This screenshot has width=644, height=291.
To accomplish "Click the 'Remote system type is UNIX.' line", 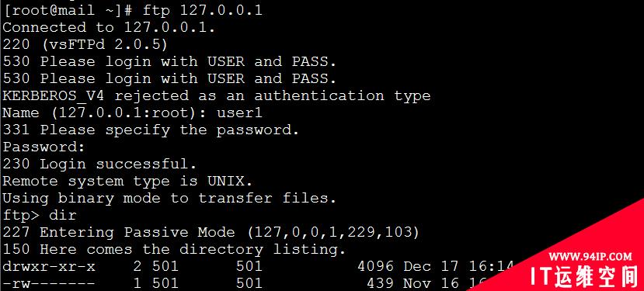I will pos(127,181).
